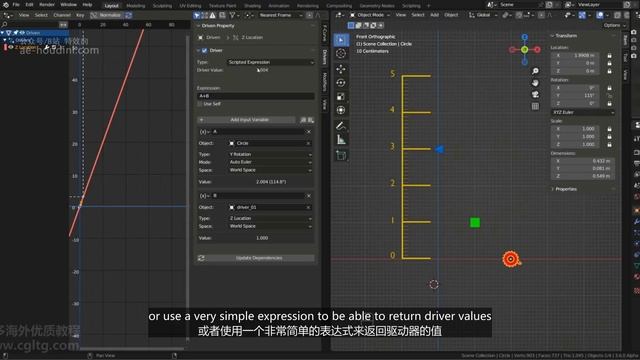Click the pan hand icon in viewport

coord(535,83)
